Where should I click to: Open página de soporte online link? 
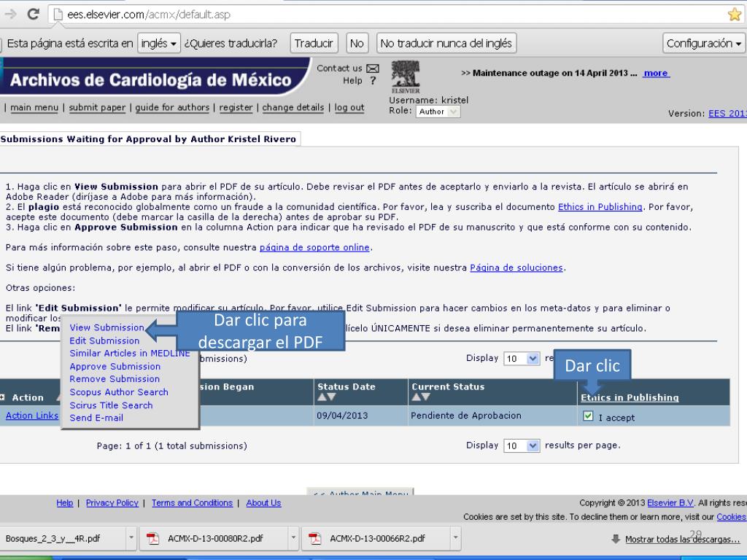pyautogui.click(x=314, y=248)
